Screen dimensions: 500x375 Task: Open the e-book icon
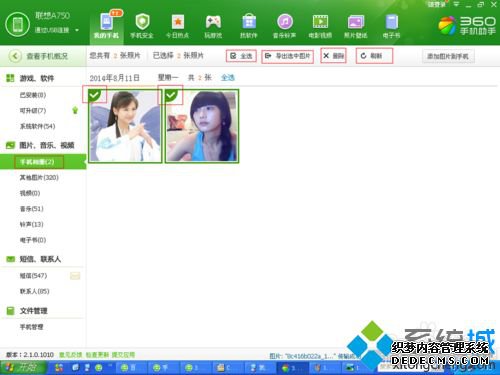[x=392, y=22]
